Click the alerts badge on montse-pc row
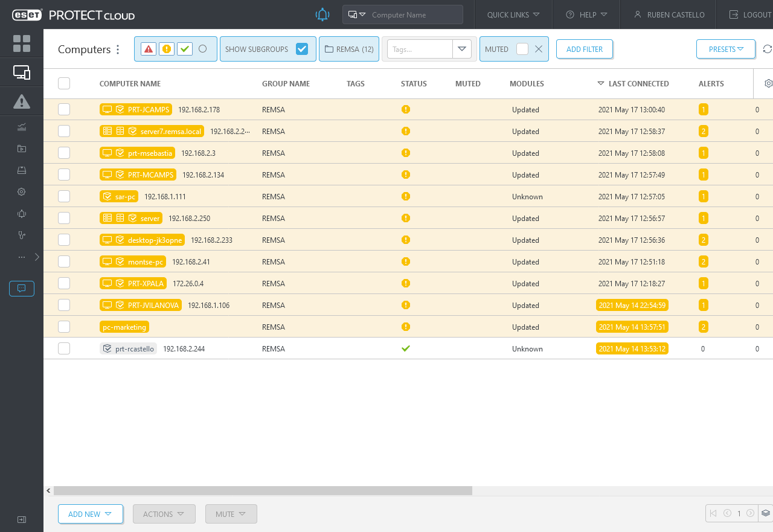 [704, 261]
